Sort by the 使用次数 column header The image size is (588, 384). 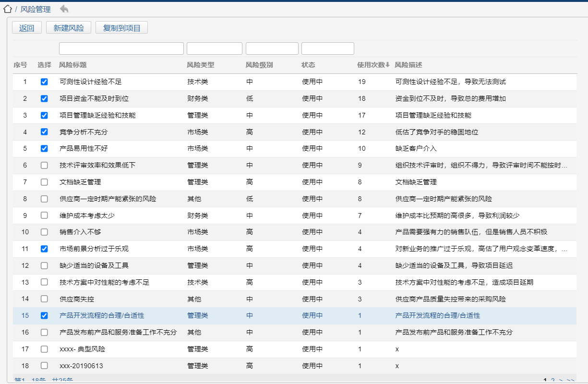click(x=373, y=65)
